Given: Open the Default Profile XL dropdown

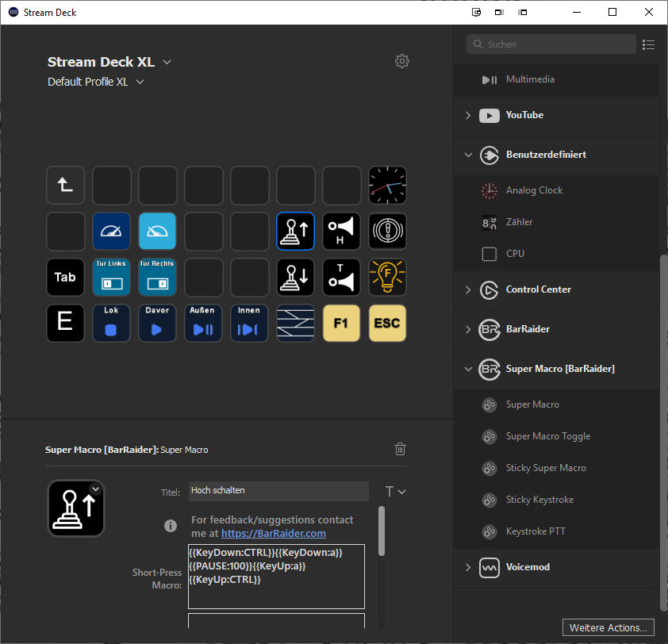Looking at the screenshot, I should point(140,82).
